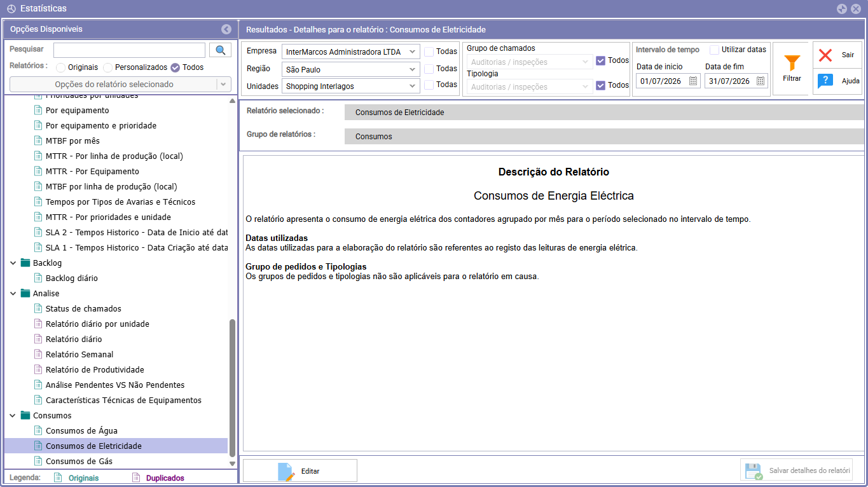Click Originais legend document icon
The image size is (868, 487).
59,477
